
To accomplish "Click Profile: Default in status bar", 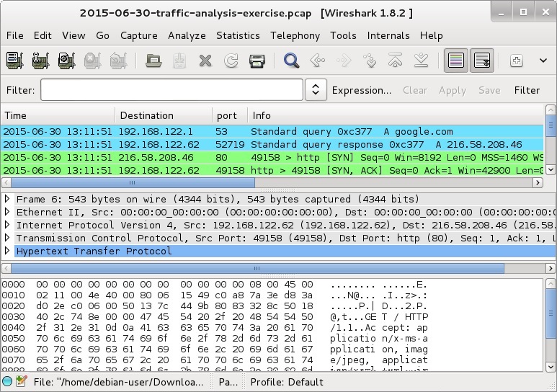I will point(287,382).
